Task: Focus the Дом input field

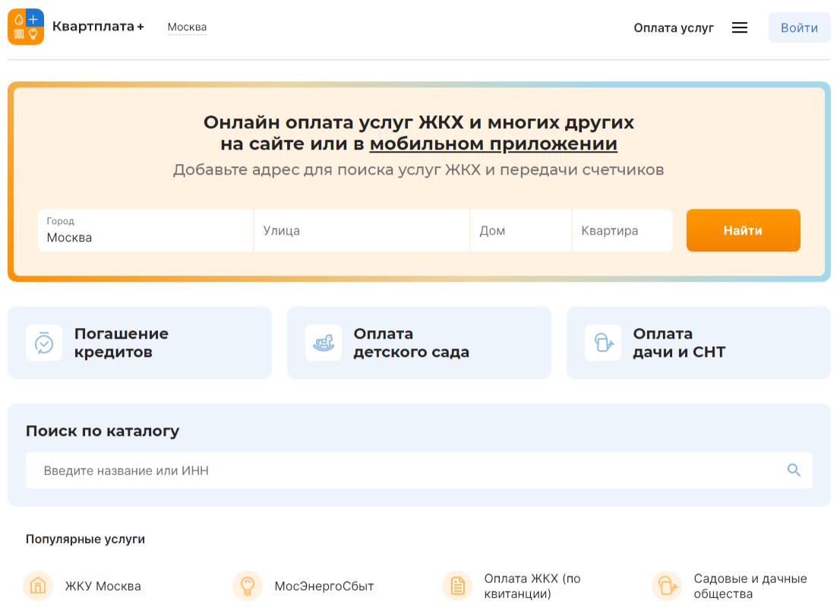Action: [521, 230]
